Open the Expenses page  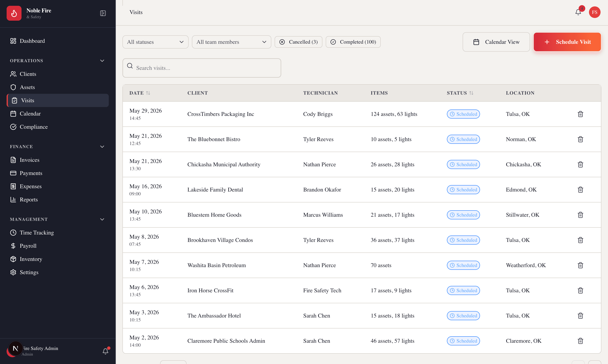(x=57, y=186)
